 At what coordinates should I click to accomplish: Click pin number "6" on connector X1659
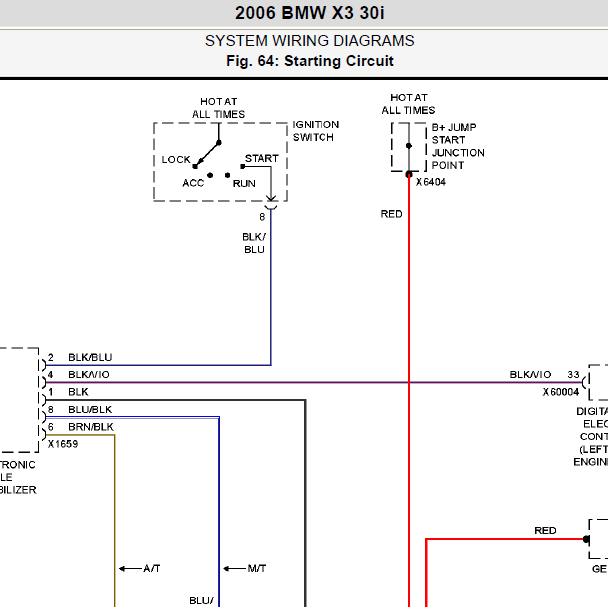[50, 427]
